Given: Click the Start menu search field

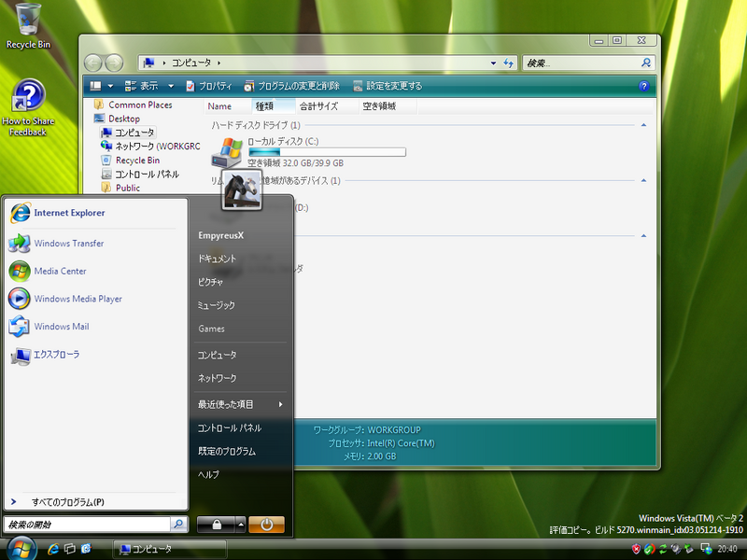Looking at the screenshot, I should click(86, 525).
